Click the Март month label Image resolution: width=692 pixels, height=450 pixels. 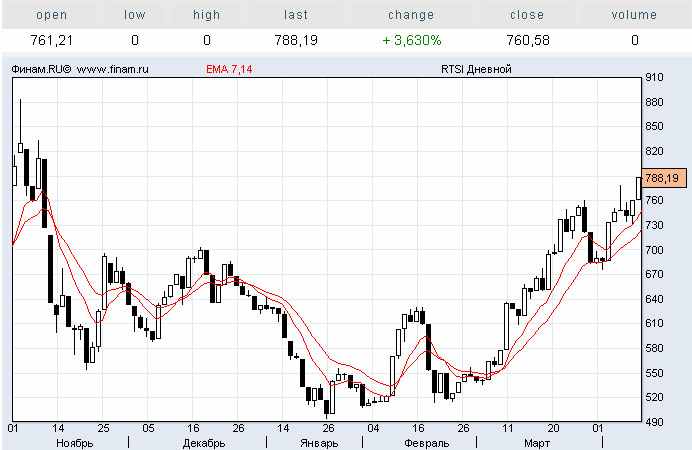(537, 443)
